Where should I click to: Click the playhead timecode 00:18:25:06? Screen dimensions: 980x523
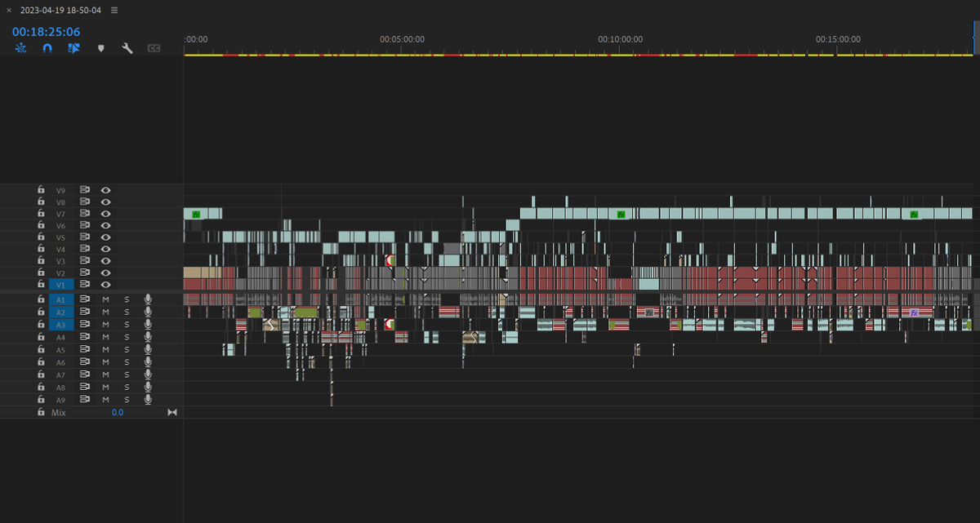pyautogui.click(x=46, y=32)
